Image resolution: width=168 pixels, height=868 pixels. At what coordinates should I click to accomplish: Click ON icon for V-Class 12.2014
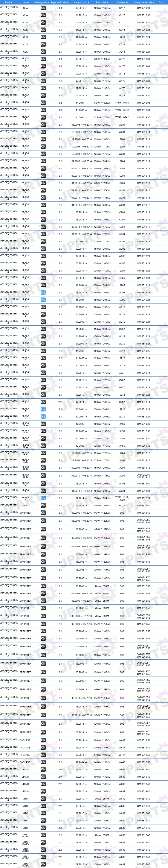[43, 762]
